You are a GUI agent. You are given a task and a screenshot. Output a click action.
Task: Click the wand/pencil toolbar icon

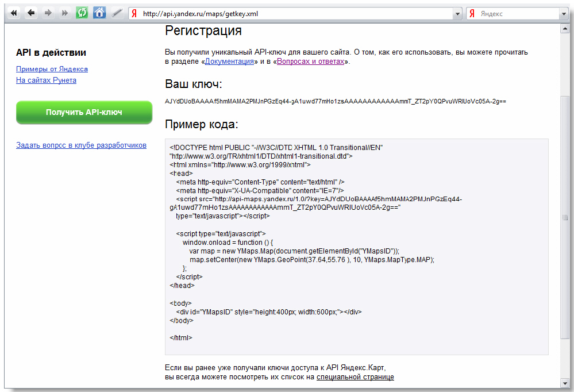pyautogui.click(x=117, y=13)
